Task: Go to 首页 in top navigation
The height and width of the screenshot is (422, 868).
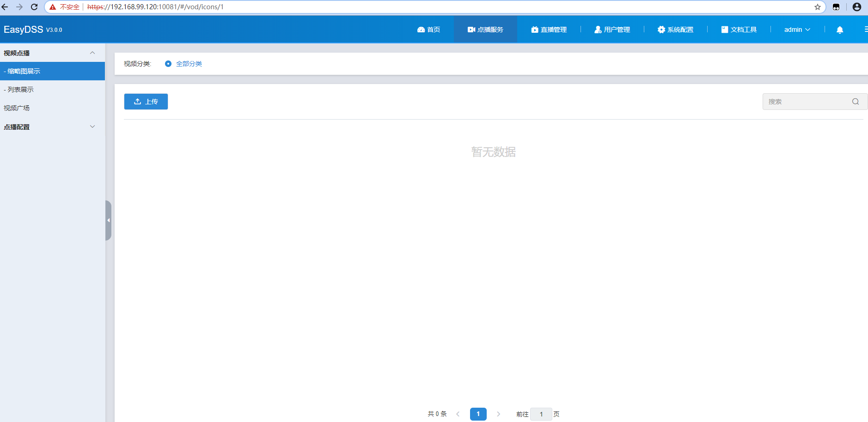Action: [428, 30]
